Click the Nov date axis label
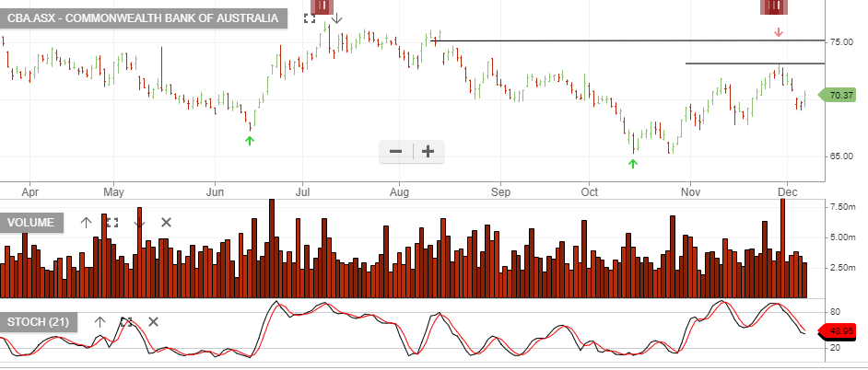Image resolution: width=868 pixels, height=370 pixels. (x=690, y=192)
